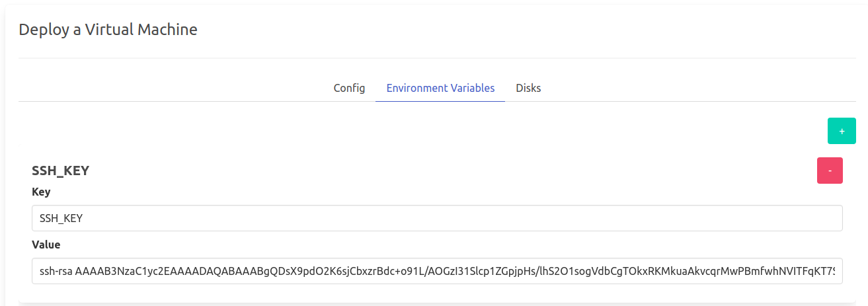
Task: Click the Value field label
Action: (46, 245)
